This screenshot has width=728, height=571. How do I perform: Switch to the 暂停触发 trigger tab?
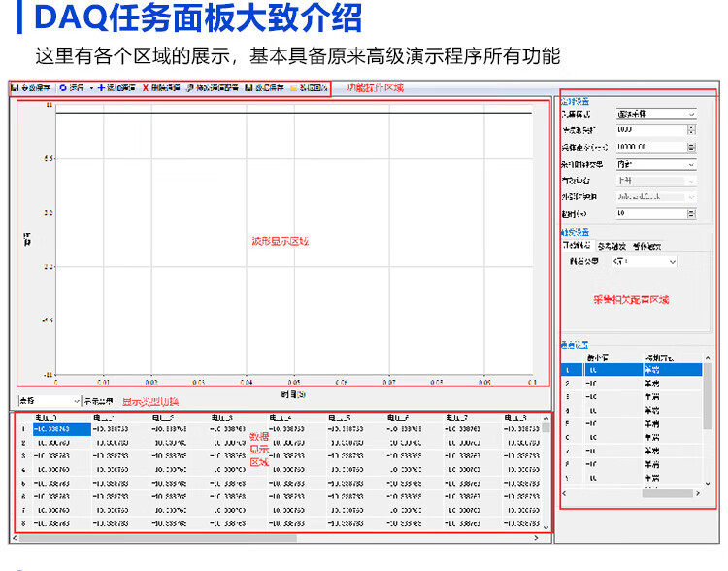click(x=647, y=246)
